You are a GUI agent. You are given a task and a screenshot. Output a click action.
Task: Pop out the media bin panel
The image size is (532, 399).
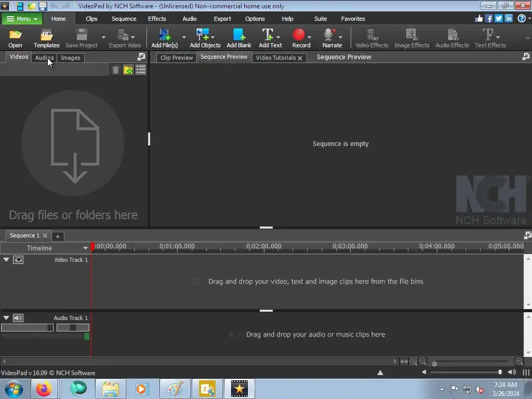(x=141, y=57)
